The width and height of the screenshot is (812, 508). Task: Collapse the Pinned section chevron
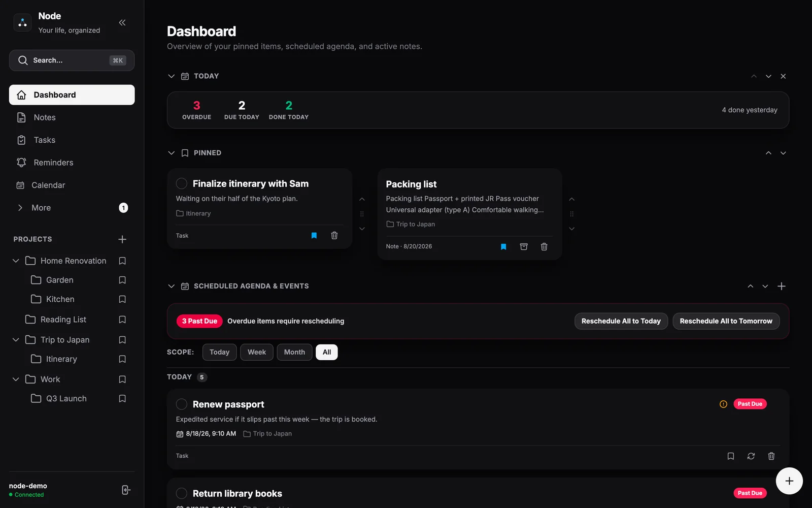(171, 153)
